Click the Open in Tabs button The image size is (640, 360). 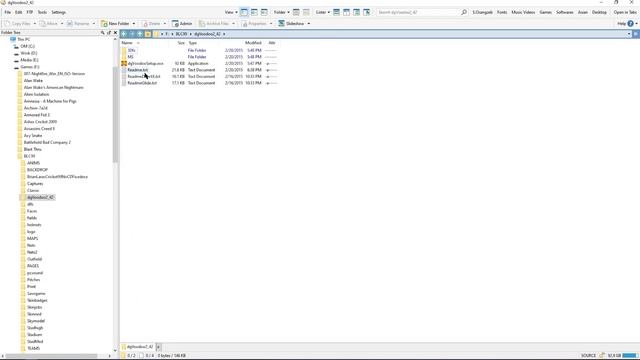click(625, 12)
